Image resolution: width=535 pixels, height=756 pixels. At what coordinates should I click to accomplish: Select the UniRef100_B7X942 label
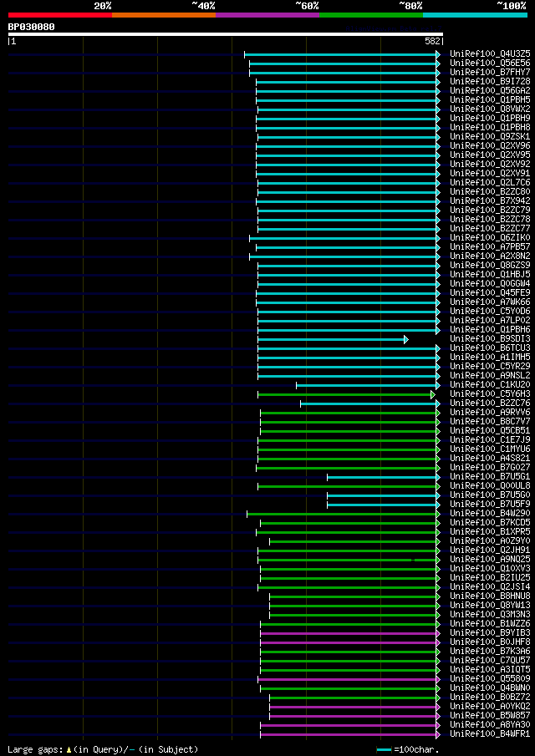490,201
